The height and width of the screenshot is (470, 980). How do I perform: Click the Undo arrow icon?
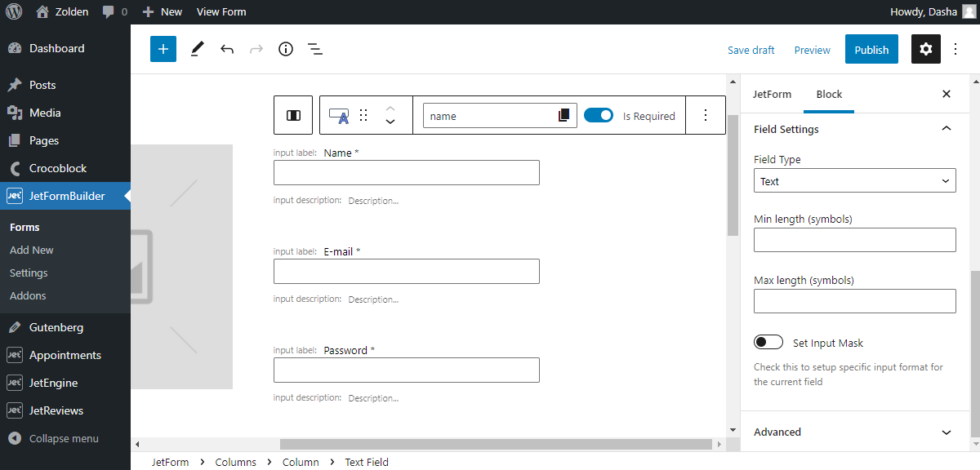click(227, 49)
